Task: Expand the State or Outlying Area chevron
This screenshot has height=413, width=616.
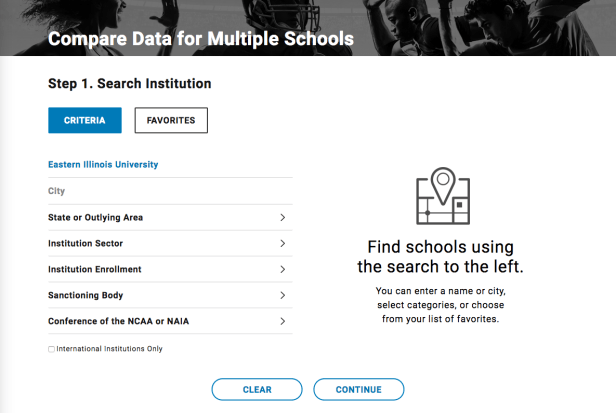Action: click(283, 217)
